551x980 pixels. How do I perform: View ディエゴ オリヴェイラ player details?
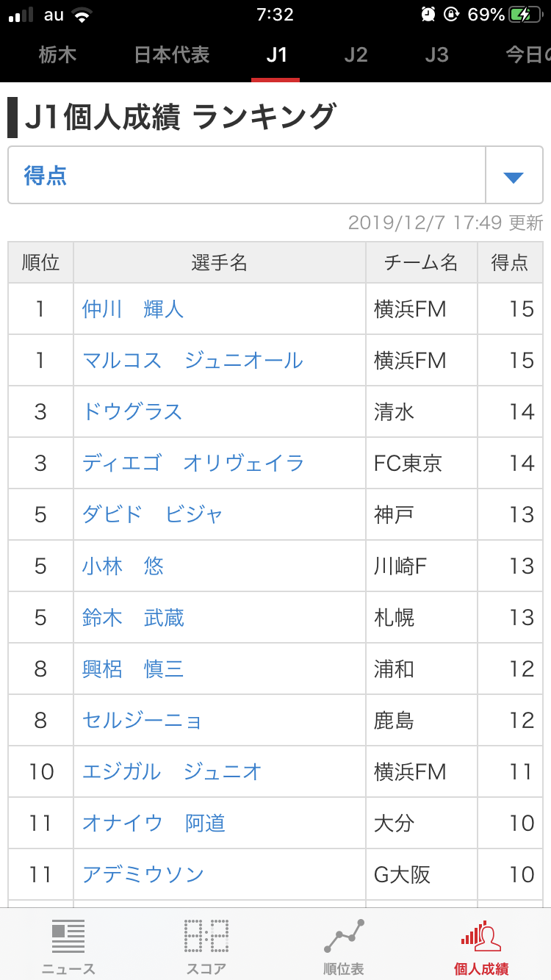(x=192, y=464)
